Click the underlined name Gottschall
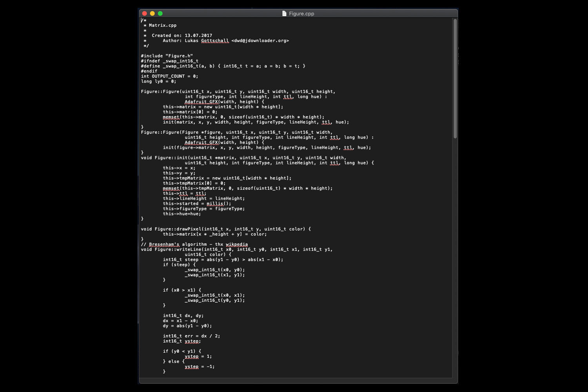 [x=215, y=41]
